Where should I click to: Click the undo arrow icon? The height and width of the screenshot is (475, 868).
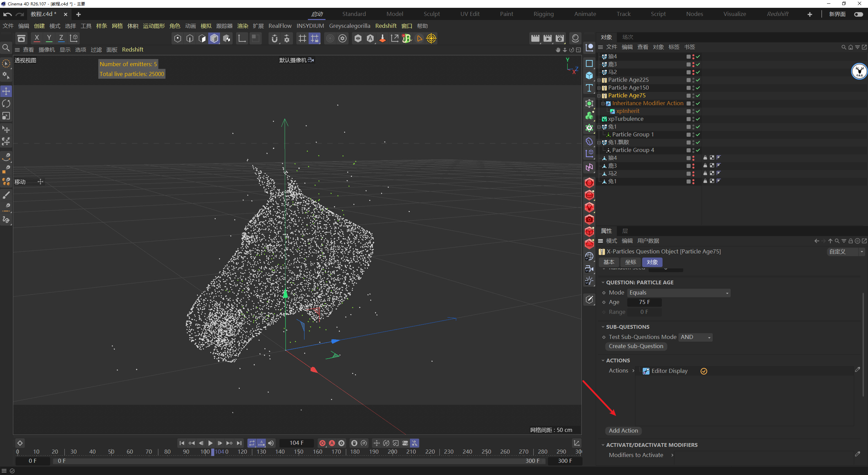(7, 14)
